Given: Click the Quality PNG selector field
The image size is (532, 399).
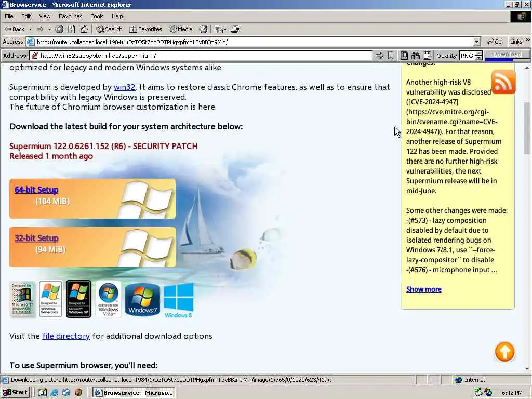Looking at the screenshot, I should (467, 56).
